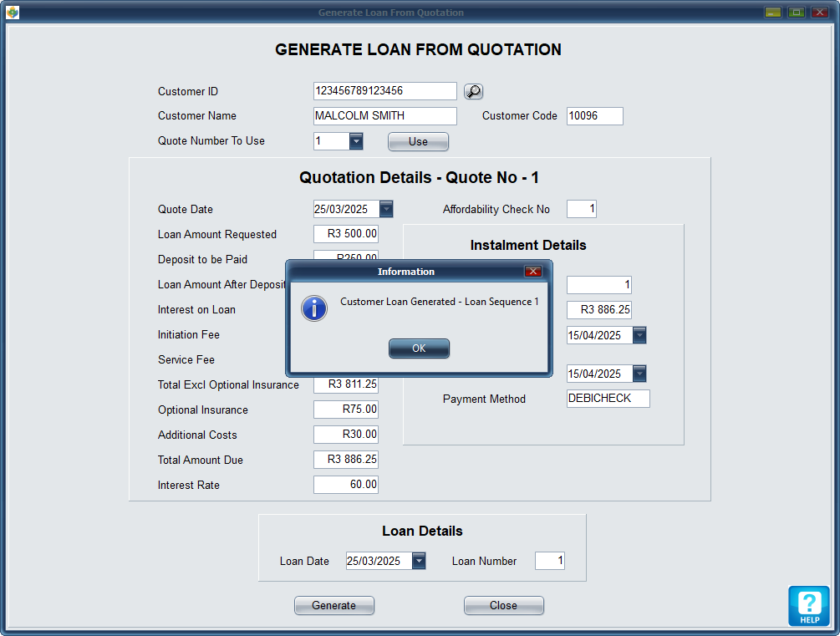This screenshot has width=840, height=636.
Task: Select the Customer Name field
Action: [x=384, y=116]
